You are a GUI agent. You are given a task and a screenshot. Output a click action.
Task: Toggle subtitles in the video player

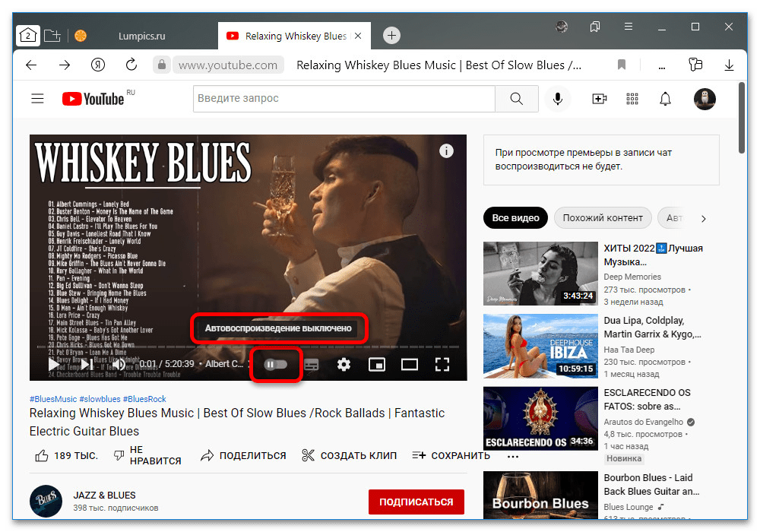coord(311,365)
